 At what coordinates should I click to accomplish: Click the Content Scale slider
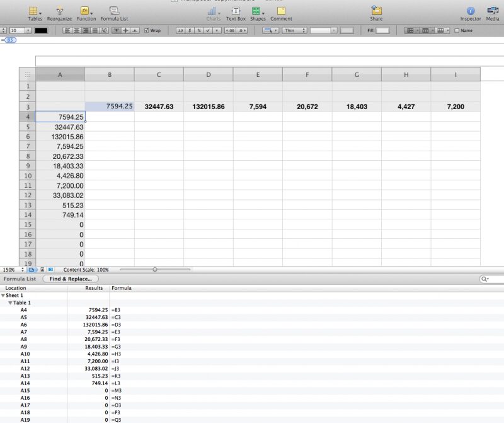click(x=155, y=269)
